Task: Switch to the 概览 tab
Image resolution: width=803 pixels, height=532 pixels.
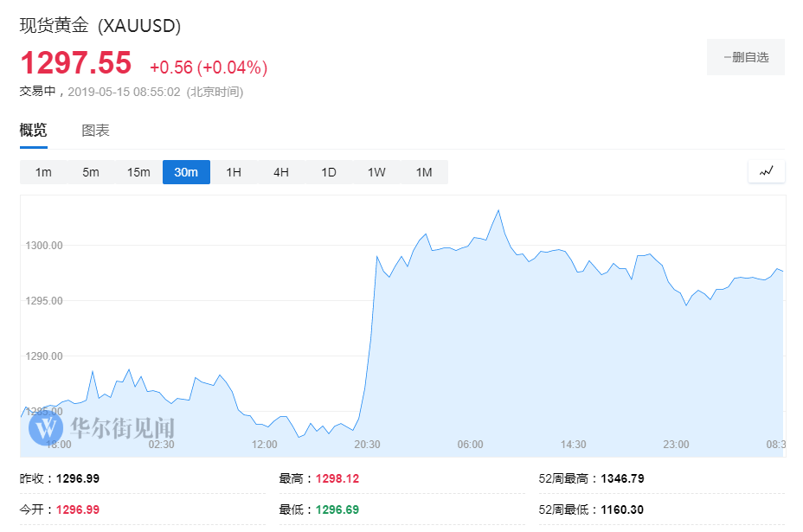Action: (x=32, y=130)
